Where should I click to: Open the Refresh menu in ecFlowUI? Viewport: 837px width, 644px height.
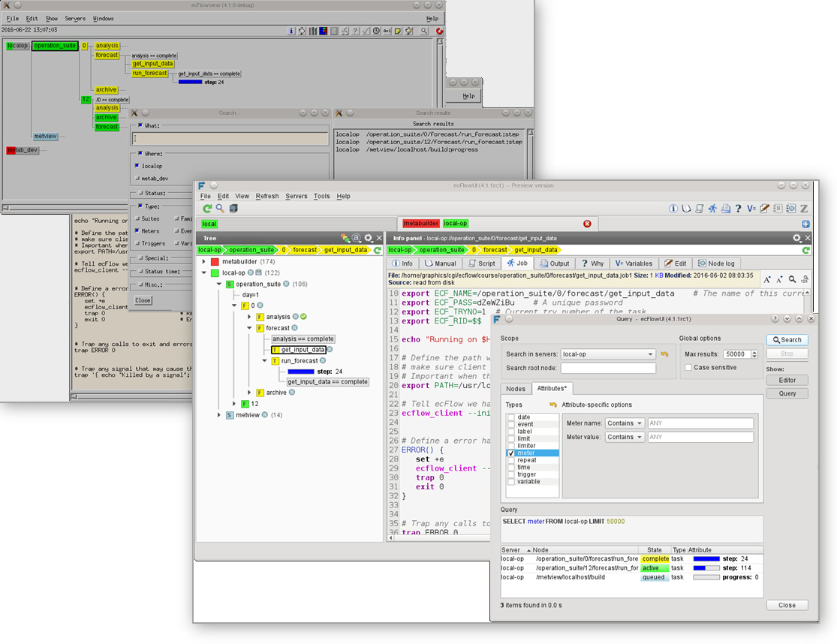267,197
